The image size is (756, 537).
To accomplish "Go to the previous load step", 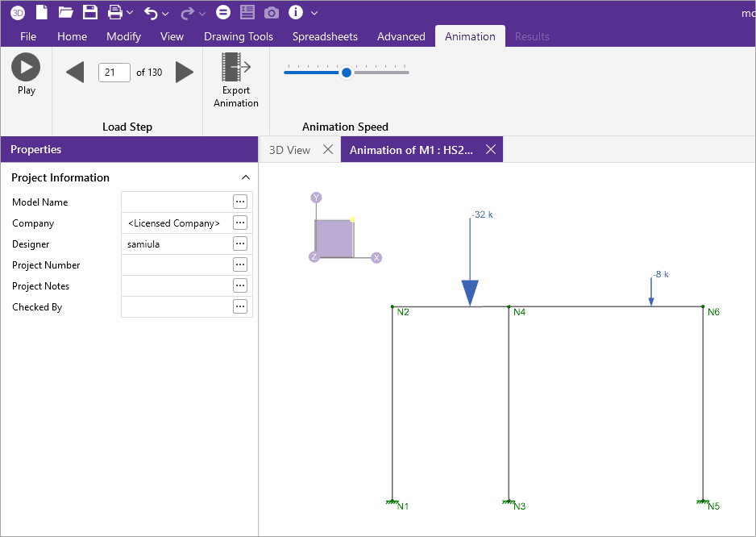I will click(x=75, y=73).
